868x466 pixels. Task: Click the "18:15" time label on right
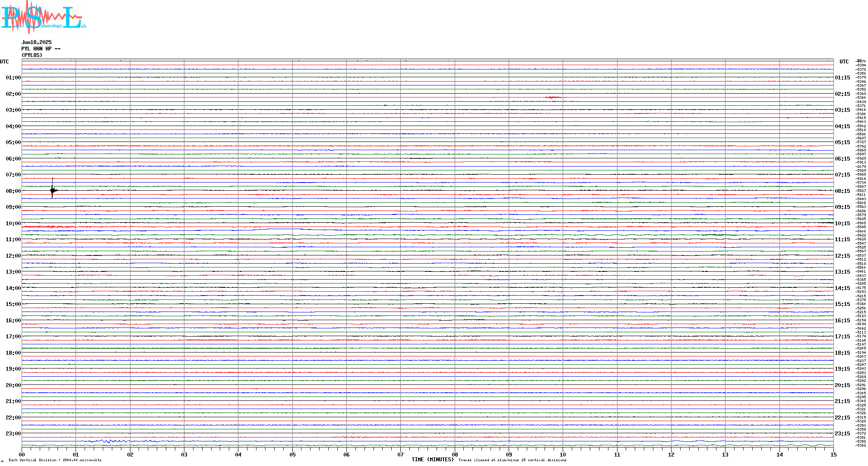(x=843, y=353)
